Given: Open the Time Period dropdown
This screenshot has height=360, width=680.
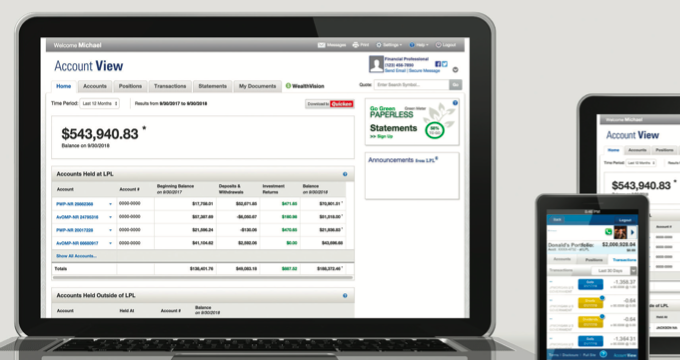Looking at the screenshot, I should tap(100, 104).
